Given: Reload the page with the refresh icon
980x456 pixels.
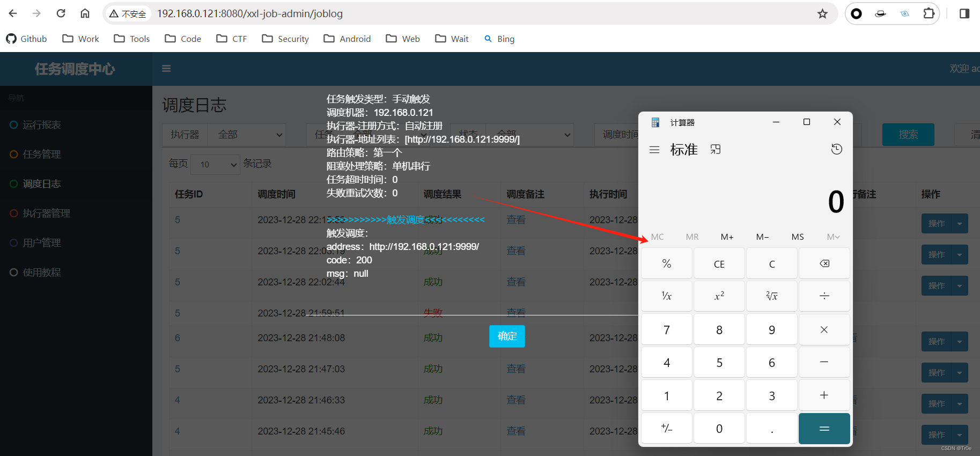Looking at the screenshot, I should tap(61, 13).
